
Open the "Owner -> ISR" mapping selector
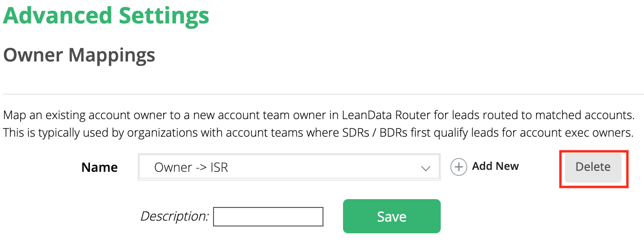(289, 167)
